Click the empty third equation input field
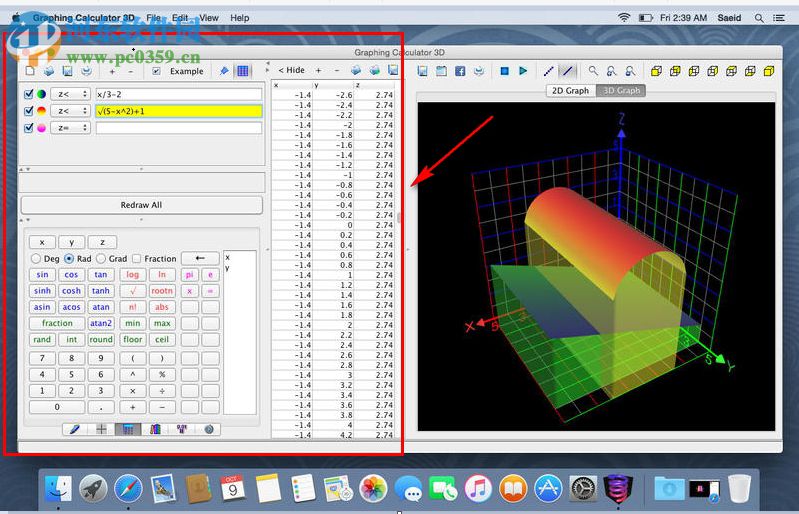The height and width of the screenshot is (514, 799). (x=179, y=127)
